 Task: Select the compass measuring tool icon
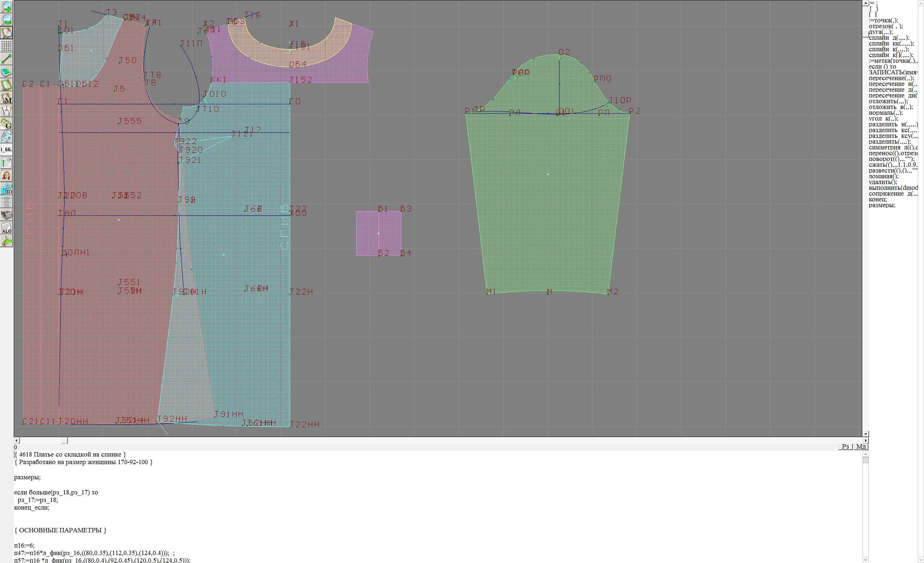coord(6,111)
